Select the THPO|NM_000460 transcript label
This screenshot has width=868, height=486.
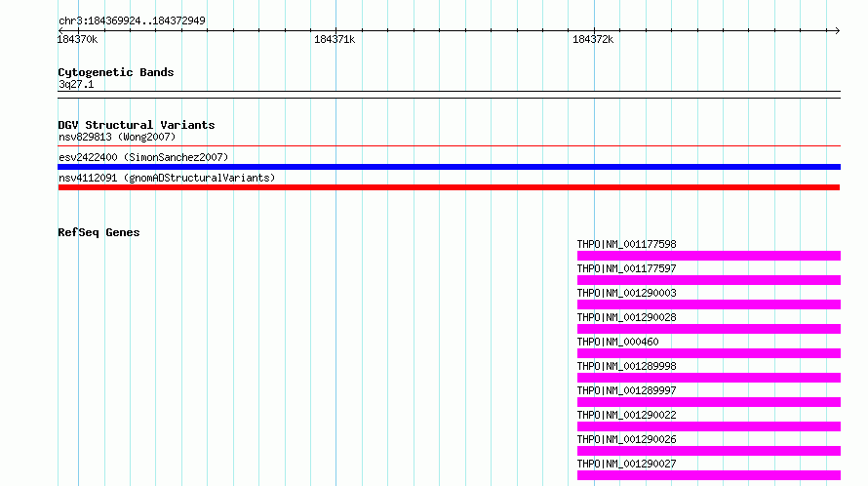click(x=617, y=342)
